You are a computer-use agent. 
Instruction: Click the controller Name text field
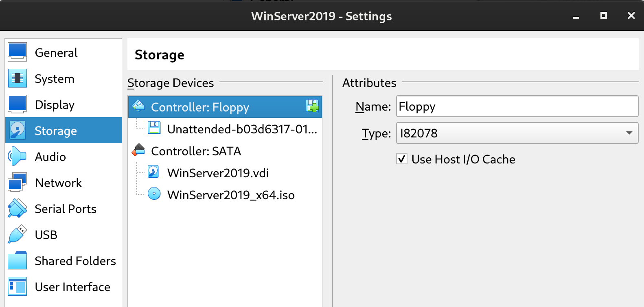point(517,107)
